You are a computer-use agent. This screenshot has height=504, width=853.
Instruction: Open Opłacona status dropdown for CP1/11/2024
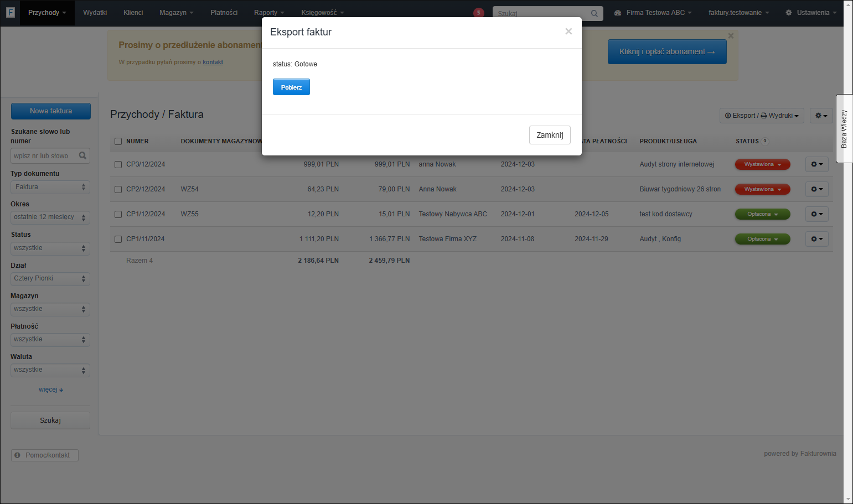tap(762, 239)
